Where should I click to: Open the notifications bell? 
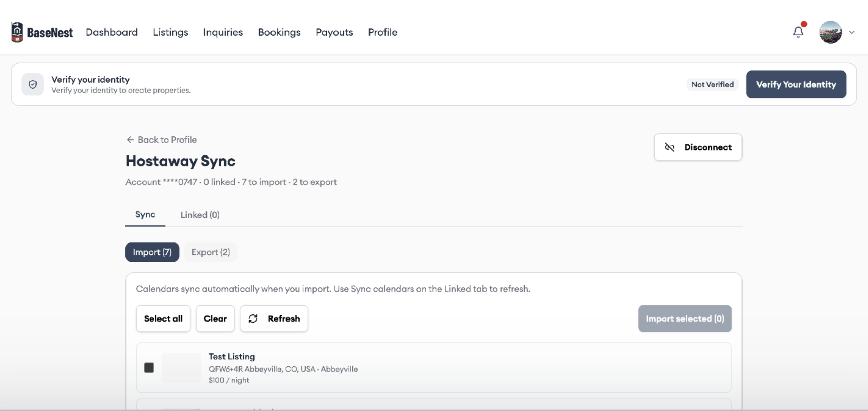[x=798, y=32]
